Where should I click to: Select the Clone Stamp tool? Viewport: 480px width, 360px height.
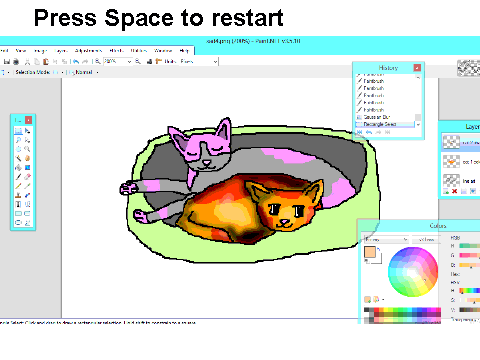(x=18, y=195)
